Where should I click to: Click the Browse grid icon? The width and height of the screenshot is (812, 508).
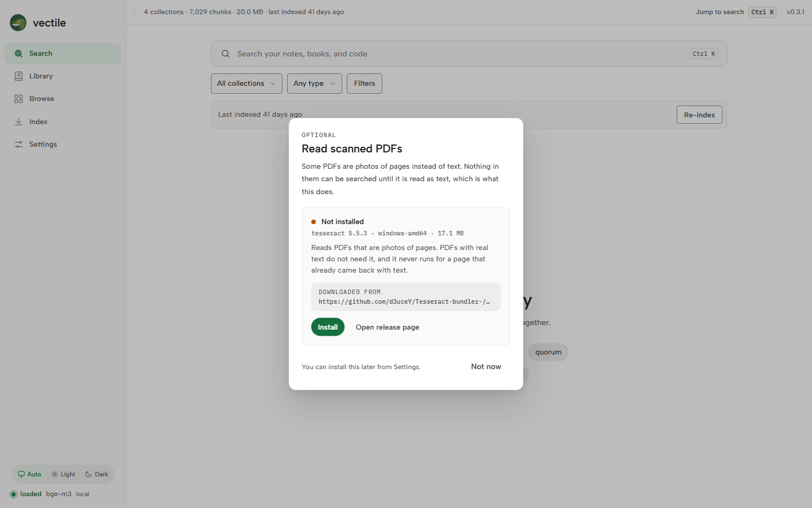(19, 99)
